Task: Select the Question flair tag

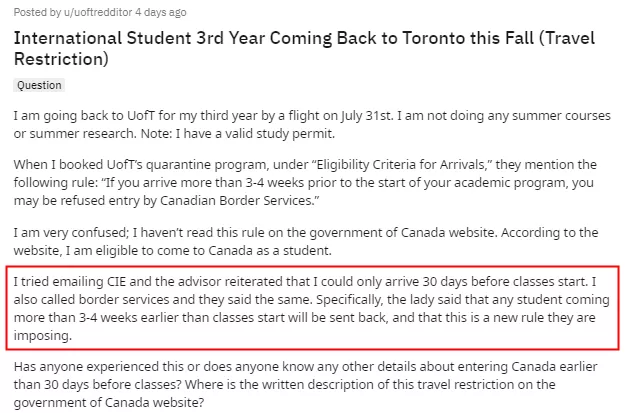Action: (x=39, y=85)
